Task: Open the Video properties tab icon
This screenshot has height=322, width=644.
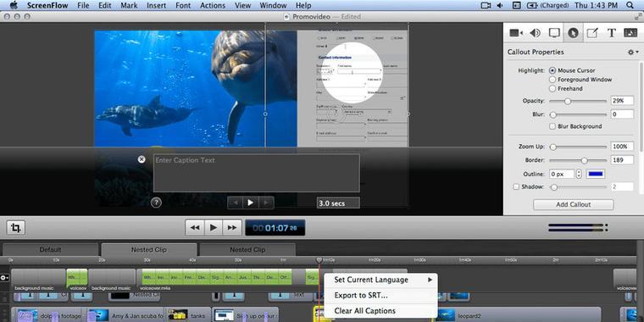Action: click(x=516, y=33)
